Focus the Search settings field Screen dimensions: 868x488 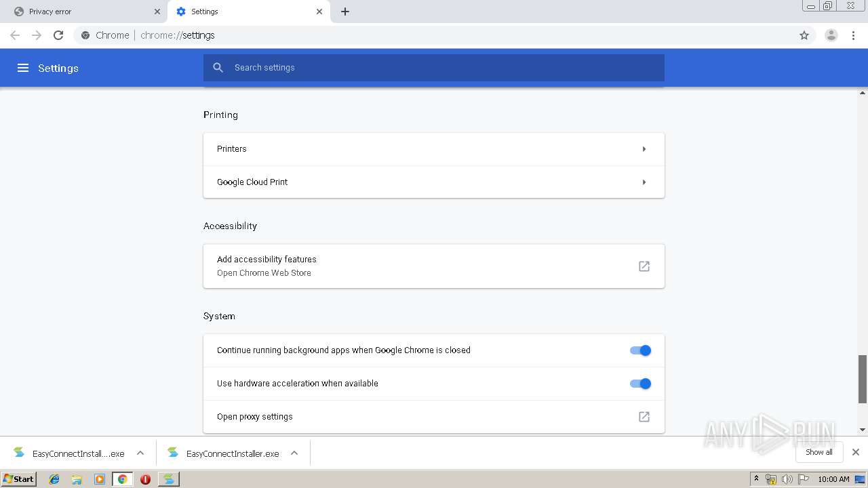pyautogui.click(x=434, y=68)
